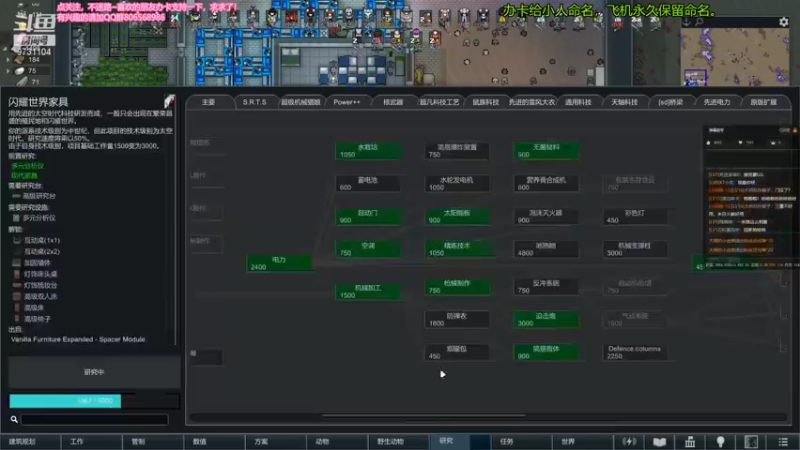Screen dimensions: 800x450
Task: Open the 主要 research tab
Action: [x=208, y=102]
